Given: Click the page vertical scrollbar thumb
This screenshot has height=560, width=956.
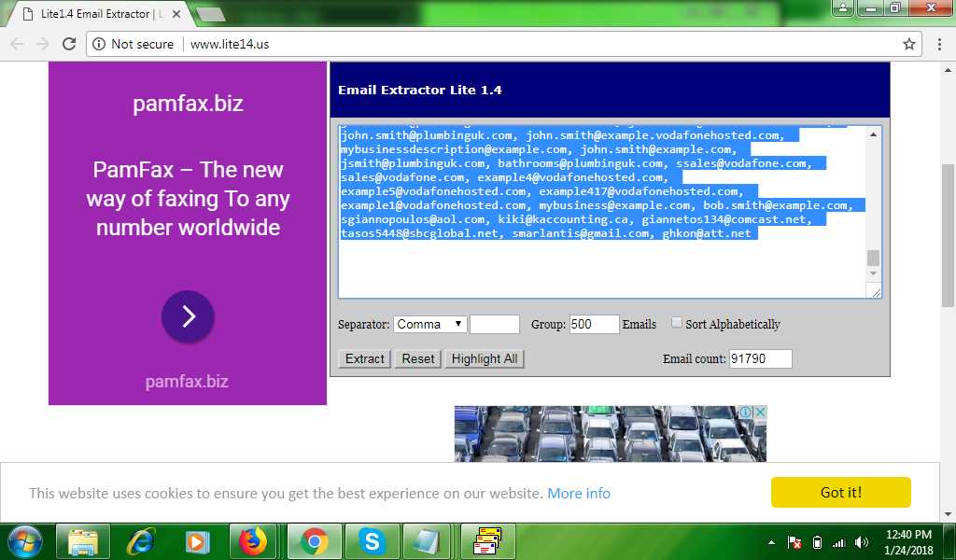Looking at the screenshot, I should (948, 234).
